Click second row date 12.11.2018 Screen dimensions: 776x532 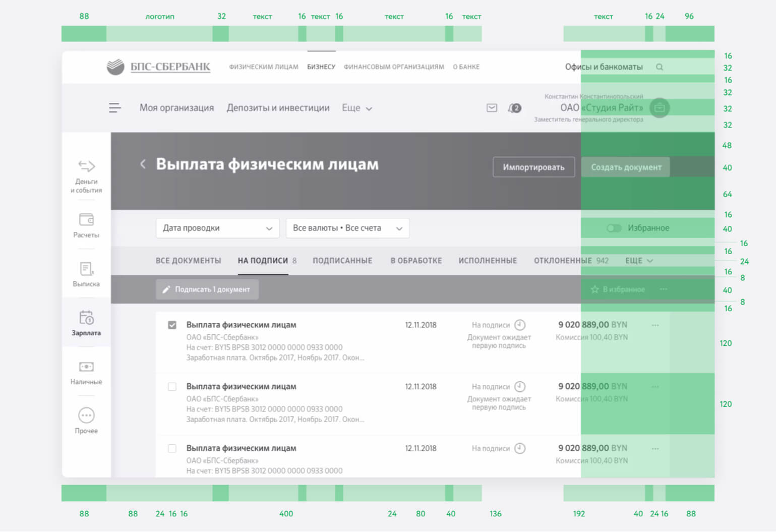coord(421,387)
